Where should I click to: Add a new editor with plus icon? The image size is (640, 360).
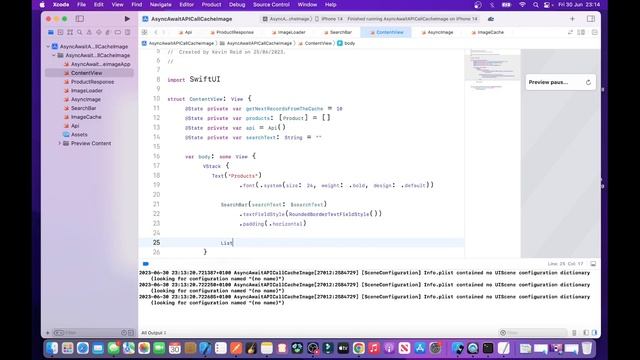572,19
